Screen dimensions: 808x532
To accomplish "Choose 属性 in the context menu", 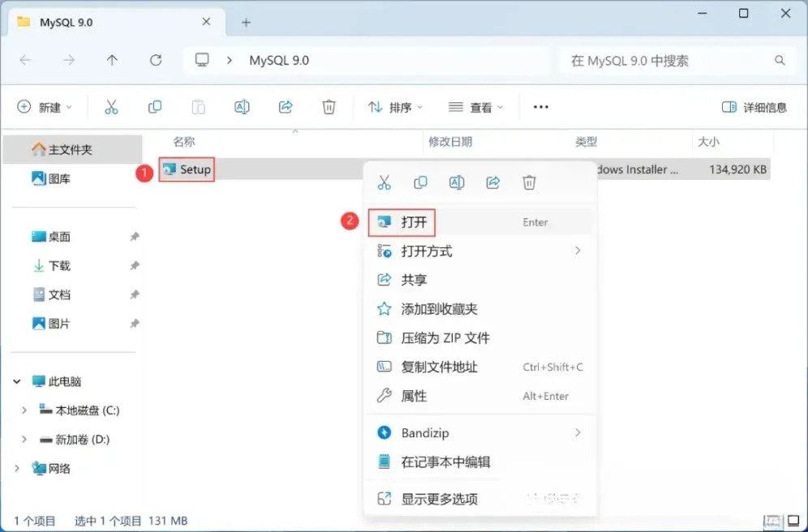I will pos(480,396).
